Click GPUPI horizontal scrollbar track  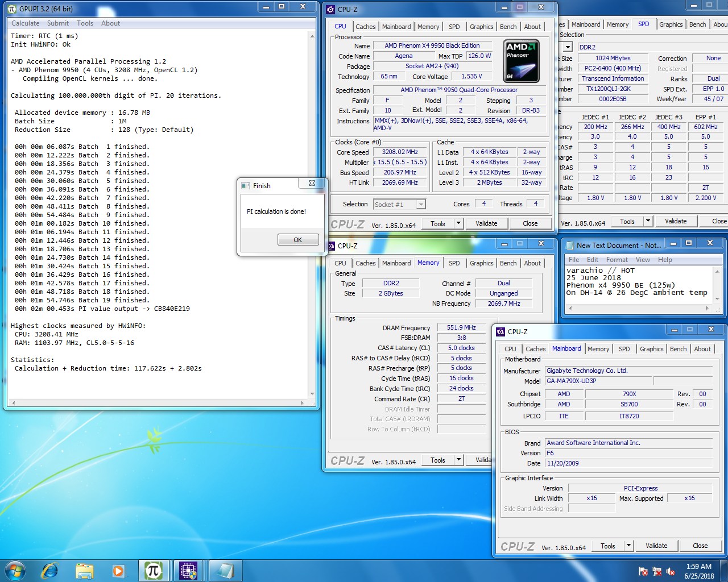click(x=158, y=403)
